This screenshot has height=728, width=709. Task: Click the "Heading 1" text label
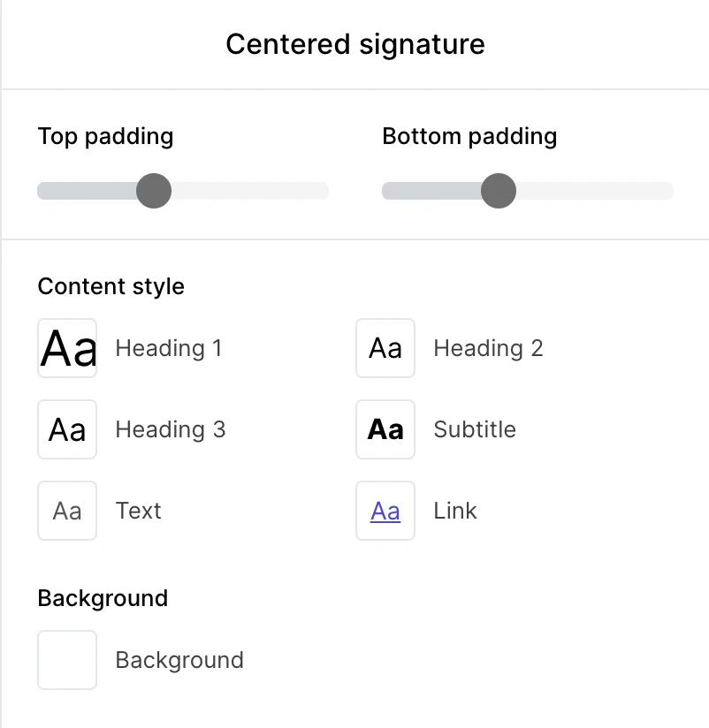click(x=169, y=348)
